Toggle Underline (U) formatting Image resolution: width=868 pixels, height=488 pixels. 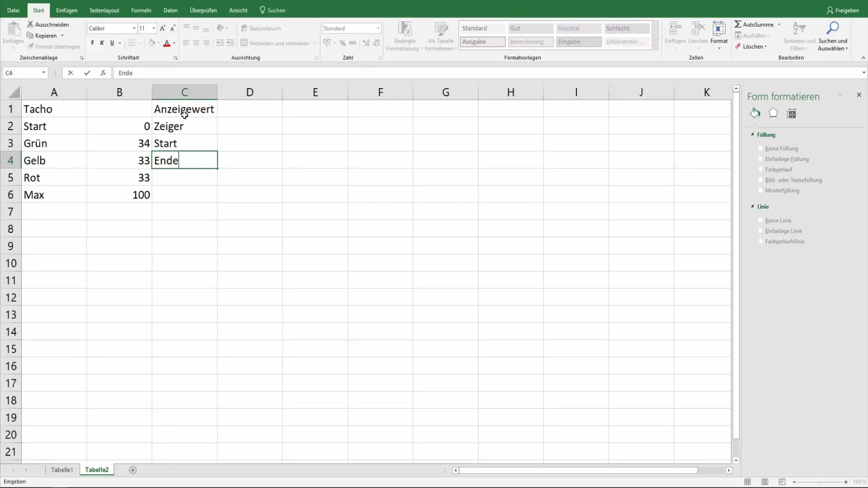(x=112, y=43)
